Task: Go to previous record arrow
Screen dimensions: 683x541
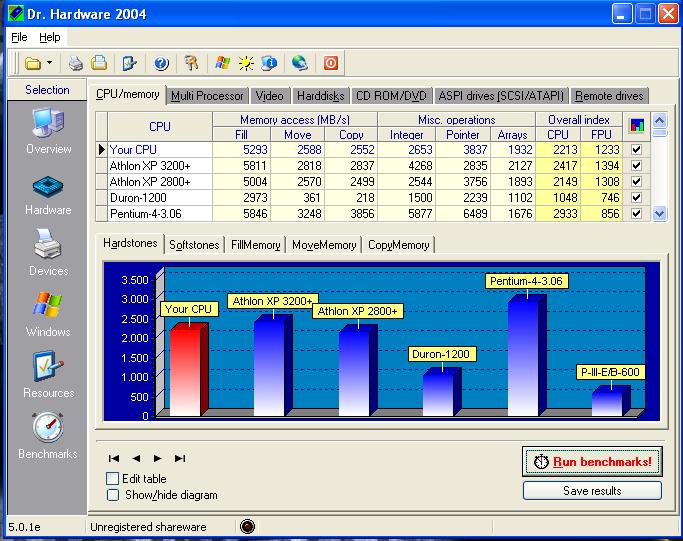Action: pyautogui.click(x=136, y=458)
